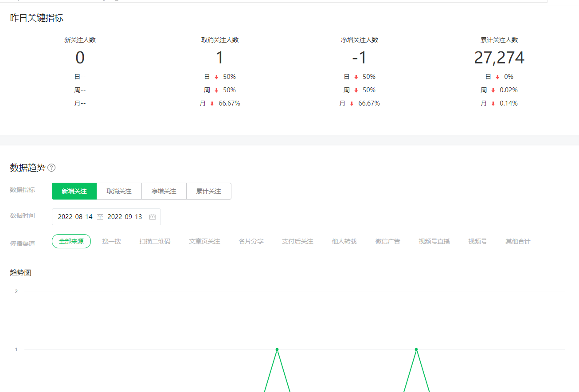The width and height of the screenshot is (579, 392).
Task: Select the 全部来源 channel filter
Action: 71,241
